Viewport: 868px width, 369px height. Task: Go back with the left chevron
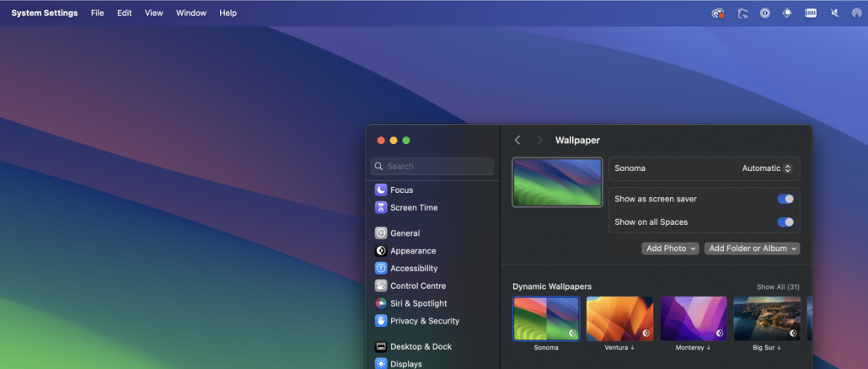[517, 141]
